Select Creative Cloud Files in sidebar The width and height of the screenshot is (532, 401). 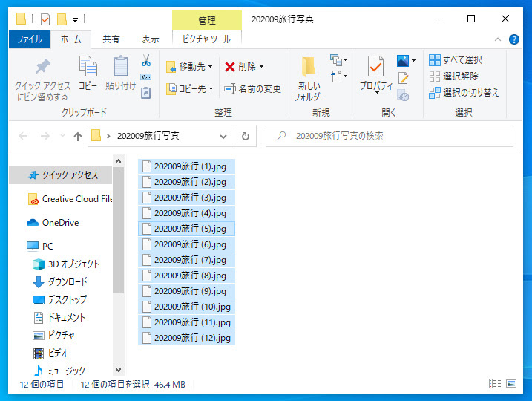coord(70,199)
